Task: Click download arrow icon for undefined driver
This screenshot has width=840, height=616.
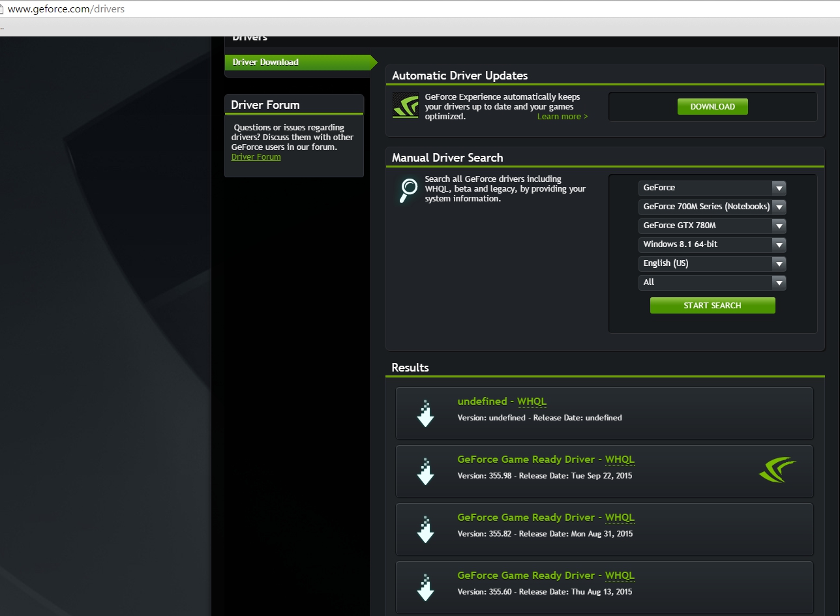Action: (x=425, y=413)
